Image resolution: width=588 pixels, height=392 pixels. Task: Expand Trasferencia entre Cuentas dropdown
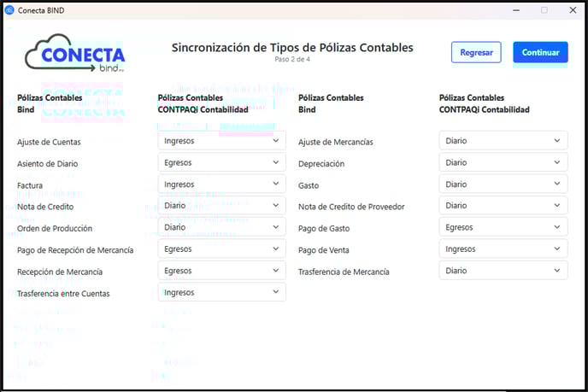222,292
